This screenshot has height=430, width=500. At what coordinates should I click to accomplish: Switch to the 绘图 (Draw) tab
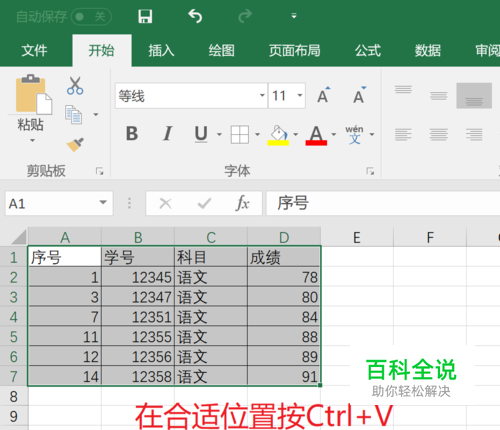221,51
